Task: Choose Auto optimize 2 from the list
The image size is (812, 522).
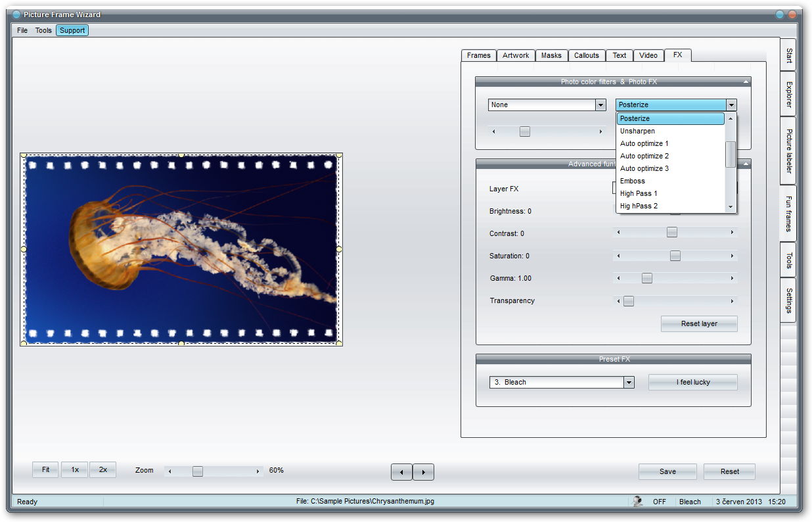Action: pos(671,156)
